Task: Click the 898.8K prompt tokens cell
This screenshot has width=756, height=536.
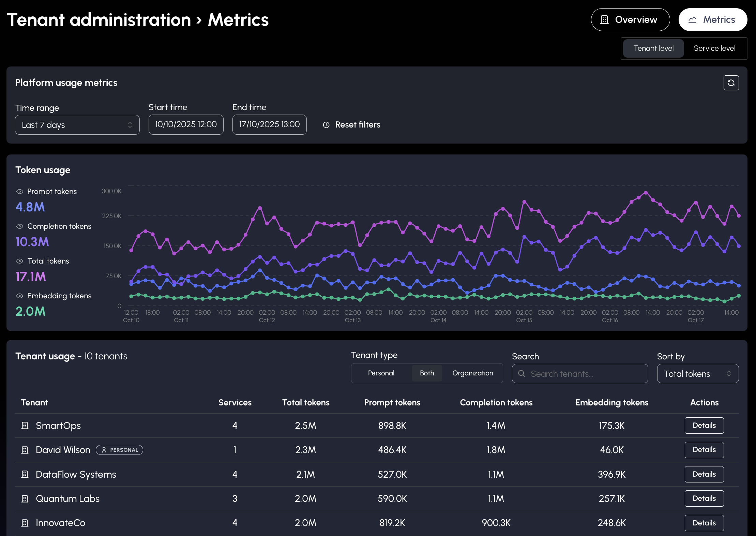Action: point(392,426)
